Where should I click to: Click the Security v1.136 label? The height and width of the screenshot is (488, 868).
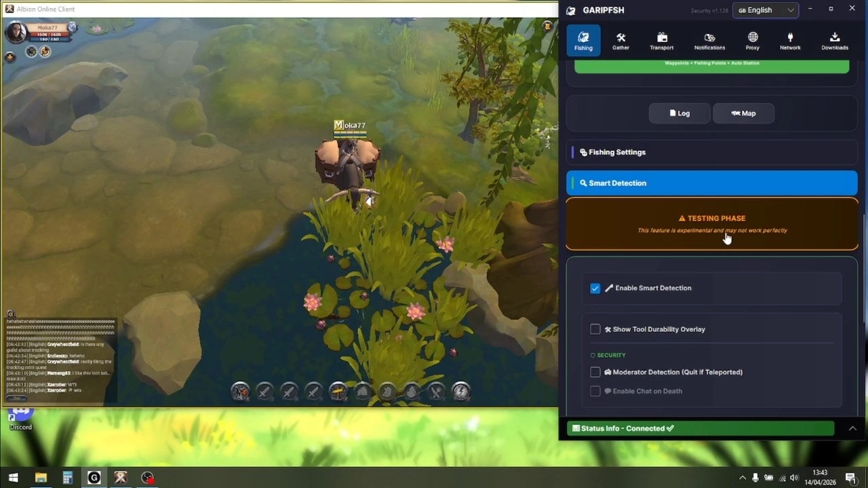click(709, 11)
